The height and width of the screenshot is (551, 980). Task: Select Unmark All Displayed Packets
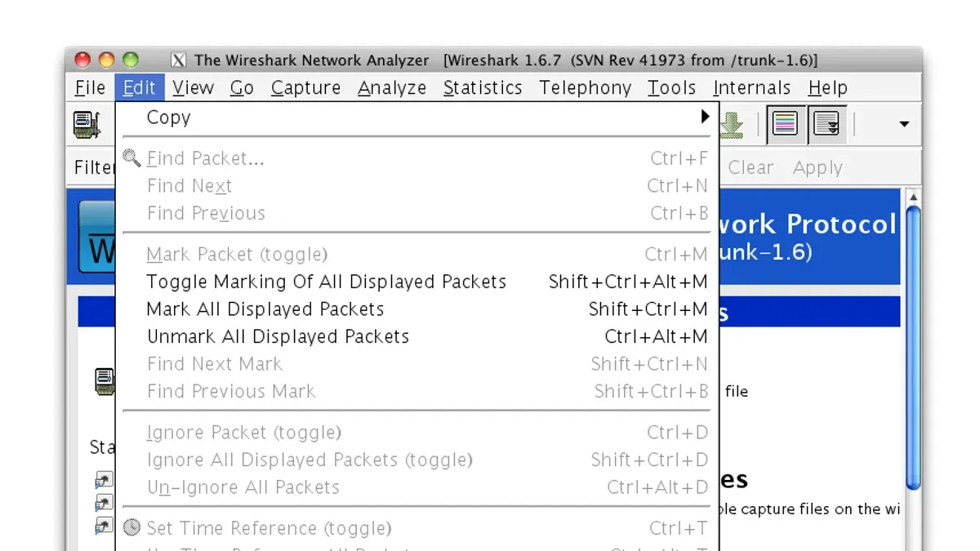[x=416, y=337]
